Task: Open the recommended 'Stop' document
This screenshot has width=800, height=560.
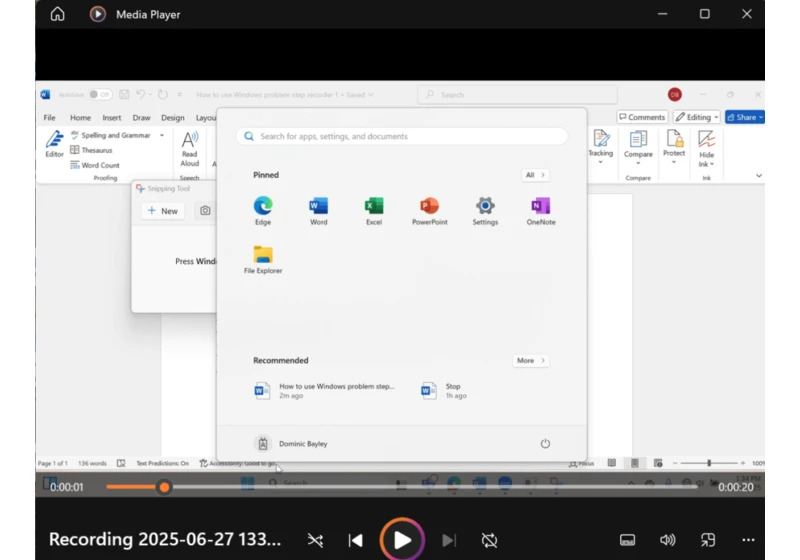Action: click(x=444, y=391)
